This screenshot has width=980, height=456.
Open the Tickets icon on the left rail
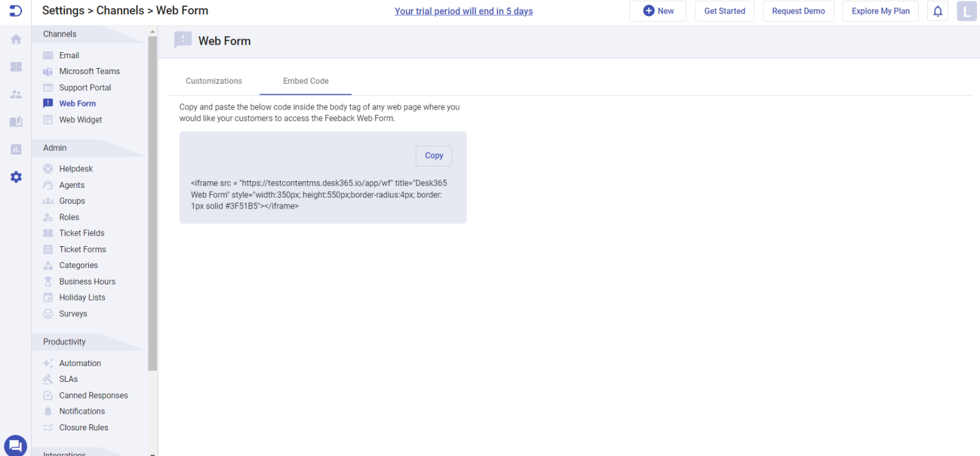15,66
